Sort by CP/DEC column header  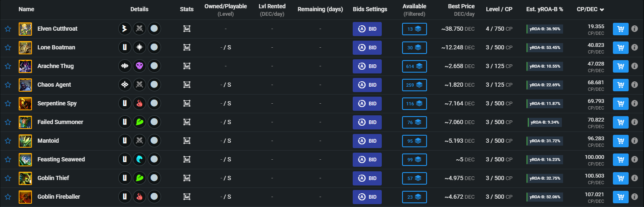[x=590, y=9]
